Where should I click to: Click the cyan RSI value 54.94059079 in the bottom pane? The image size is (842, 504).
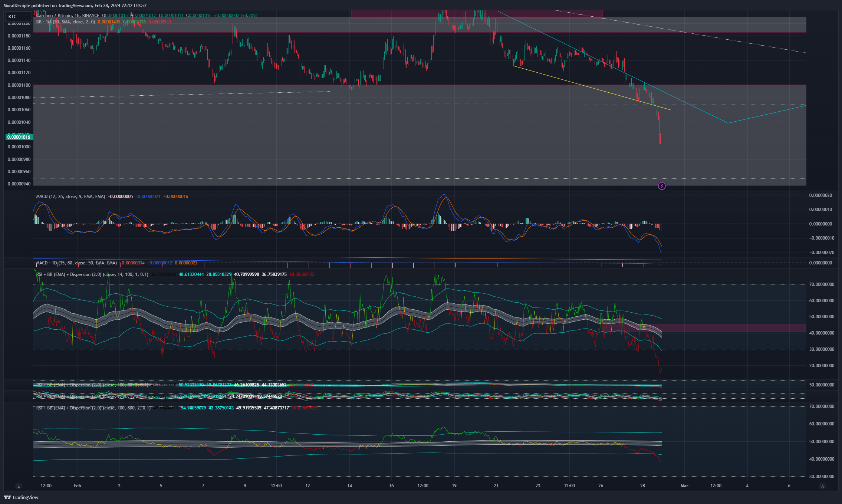pyautogui.click(x=193, y=408)
